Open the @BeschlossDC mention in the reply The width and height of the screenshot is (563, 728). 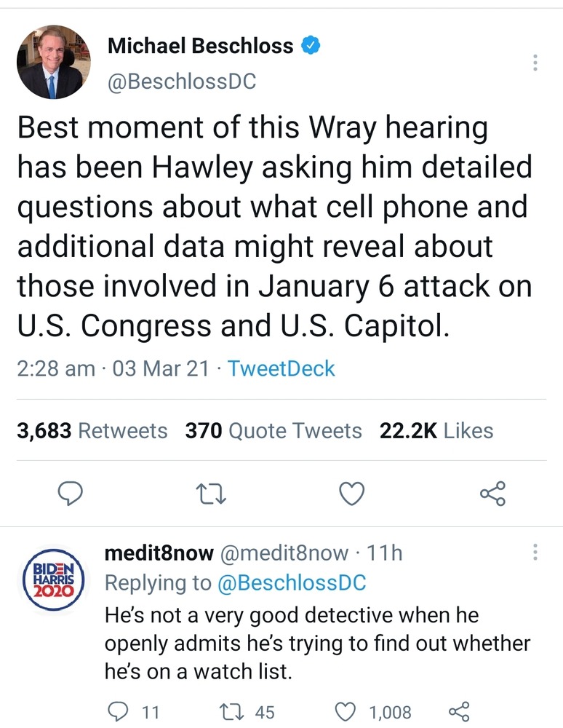point(292,583)
